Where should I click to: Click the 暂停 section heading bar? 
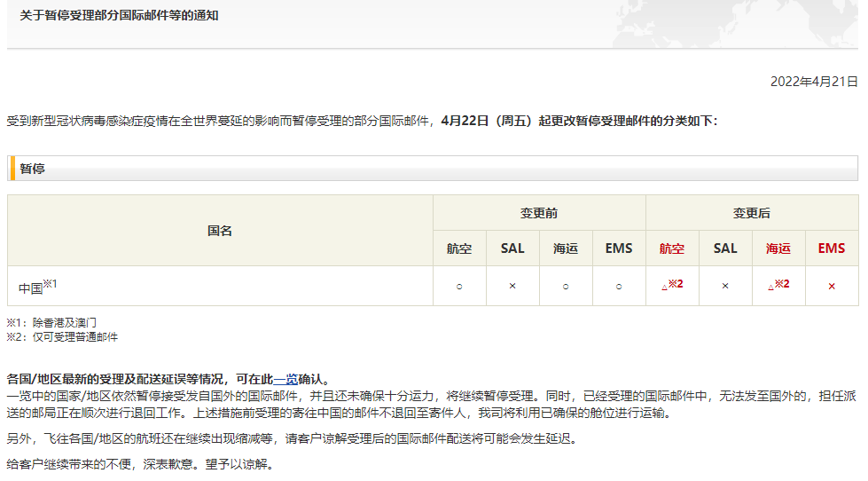pyautogui.click(x=433, y=168)
